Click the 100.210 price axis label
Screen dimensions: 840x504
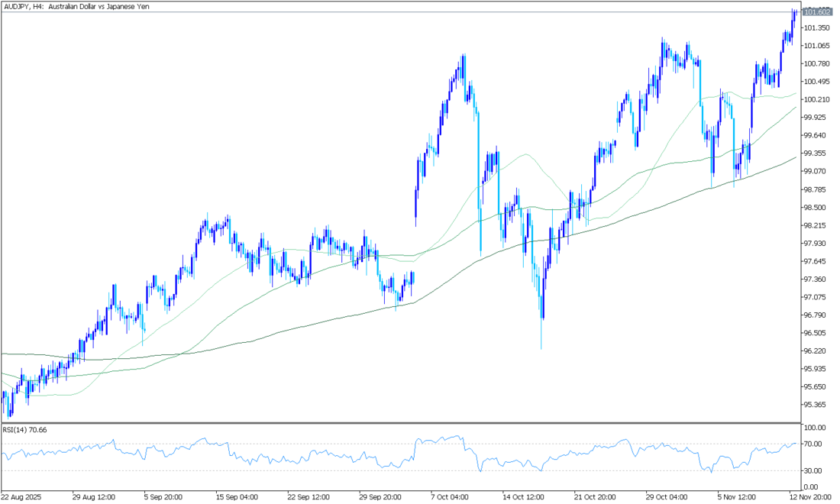[x=816, y=100]
